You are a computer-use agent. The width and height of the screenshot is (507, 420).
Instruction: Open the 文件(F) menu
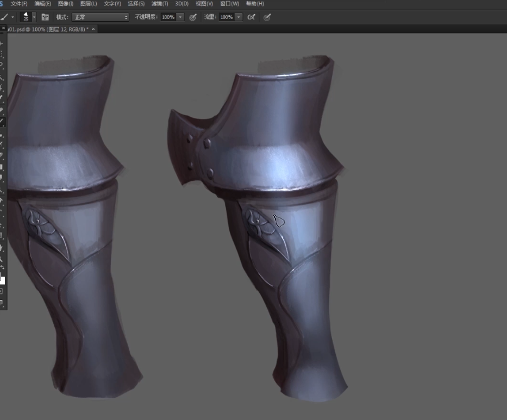(19, 4)
